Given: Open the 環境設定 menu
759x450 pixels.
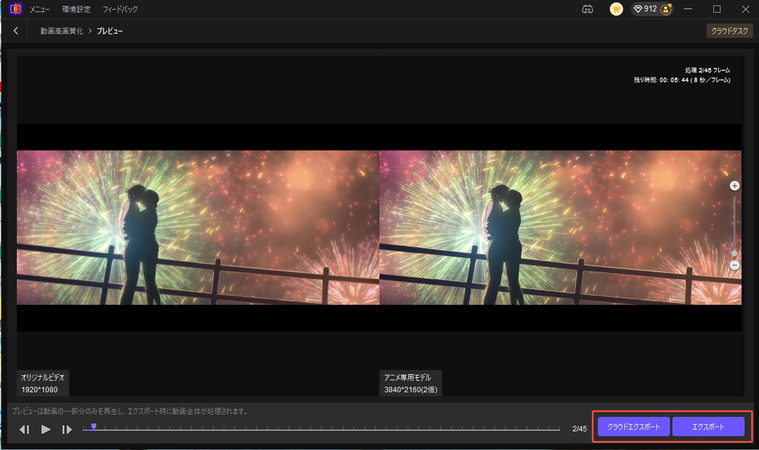Looking at the screenshot, I should click(76, 9).
